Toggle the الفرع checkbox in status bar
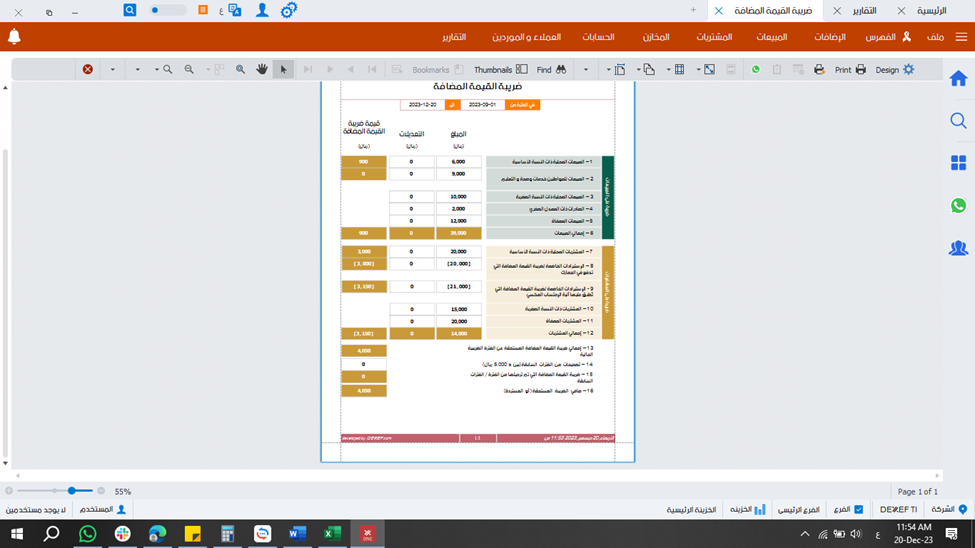Image resolution: width=975 pixels, height=548 pixels. (859, 509)
